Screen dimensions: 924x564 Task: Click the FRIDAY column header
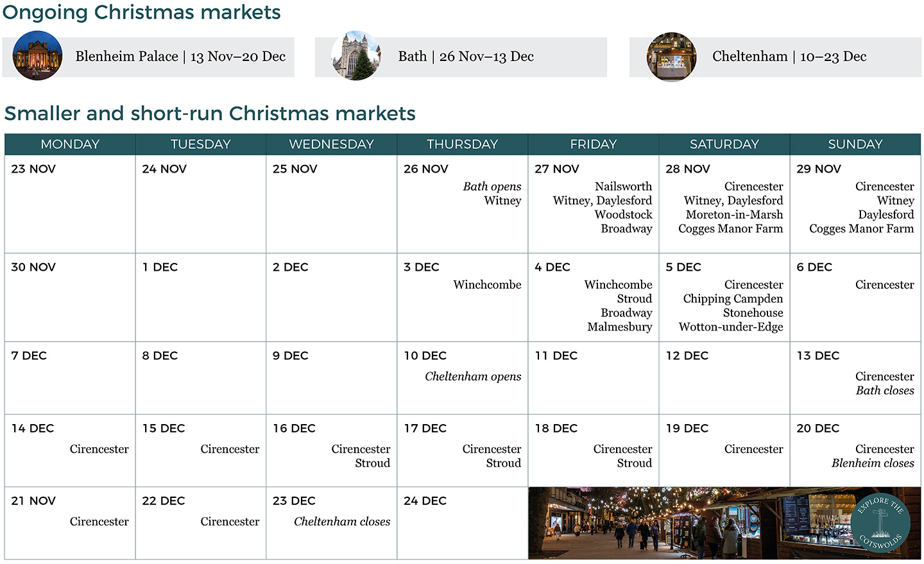click(x=594, y=144)
